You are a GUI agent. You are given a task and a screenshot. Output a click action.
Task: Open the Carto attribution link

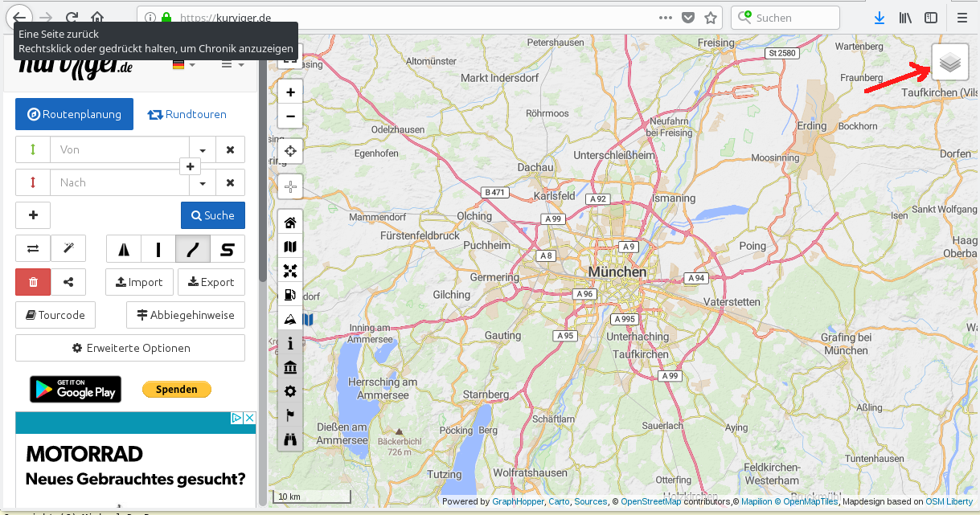coord(558,501)
